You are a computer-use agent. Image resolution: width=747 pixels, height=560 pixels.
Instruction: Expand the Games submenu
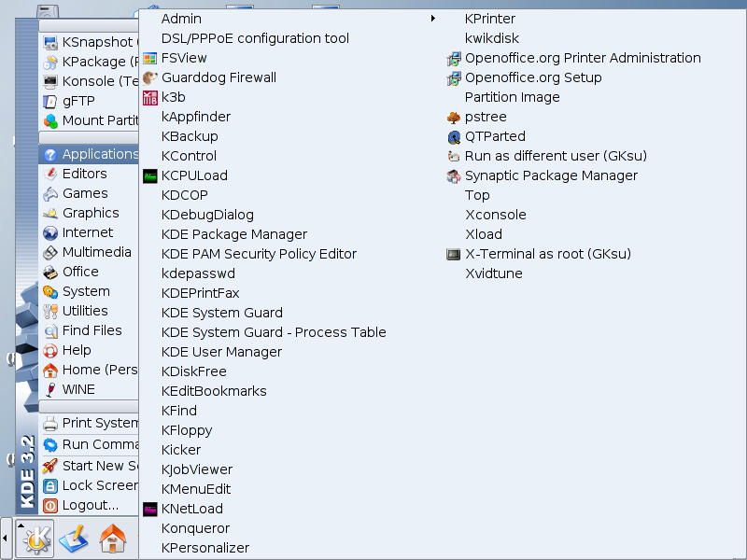tap(85, 193)
